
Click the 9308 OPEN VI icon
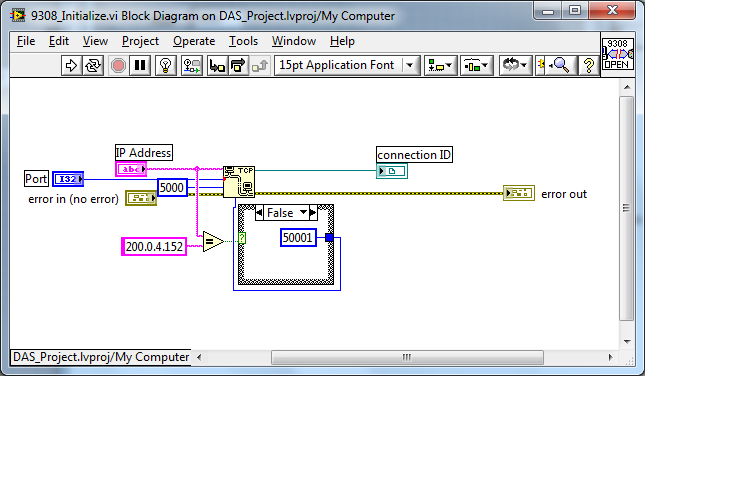click(x=617, y=54)
